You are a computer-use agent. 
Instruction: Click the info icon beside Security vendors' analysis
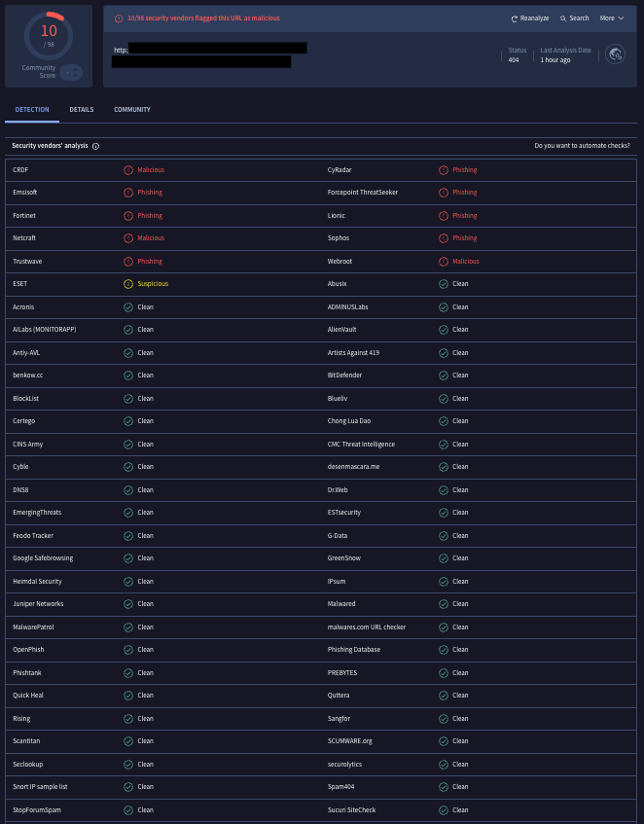point(95,146)
